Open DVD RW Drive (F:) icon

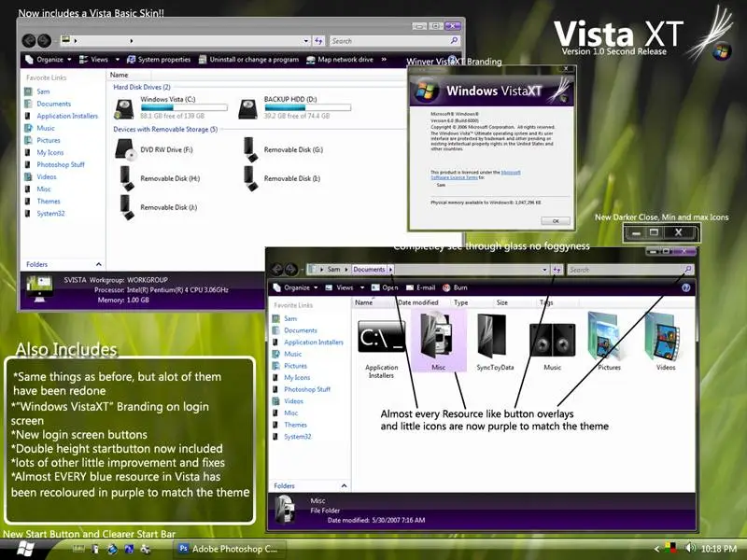[126, 149]
